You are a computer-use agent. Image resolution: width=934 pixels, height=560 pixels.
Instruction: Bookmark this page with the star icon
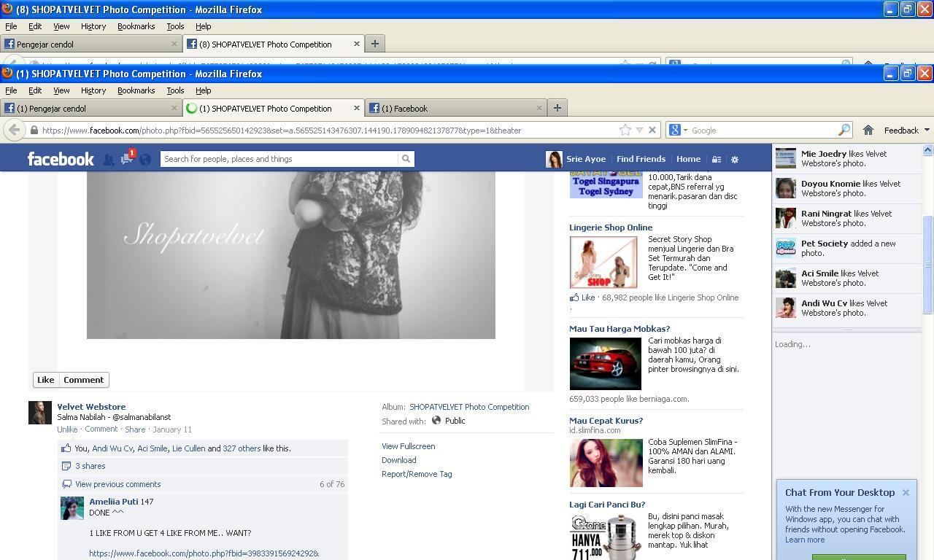pyautogui.click(x=625, y=131)
